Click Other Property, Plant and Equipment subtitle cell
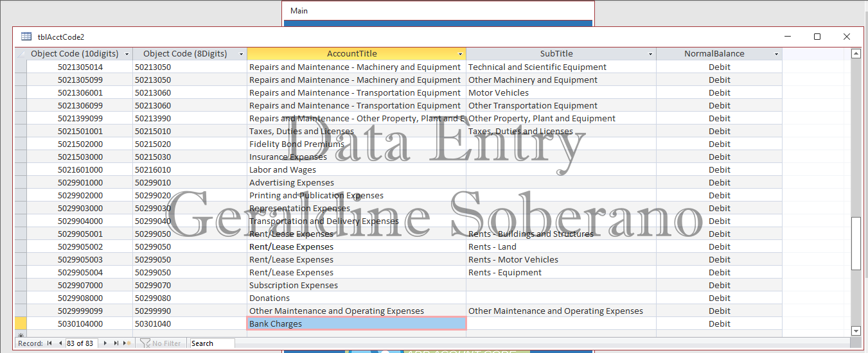The width and height of the screenshot is (868, 353). [x=561, y=118]
